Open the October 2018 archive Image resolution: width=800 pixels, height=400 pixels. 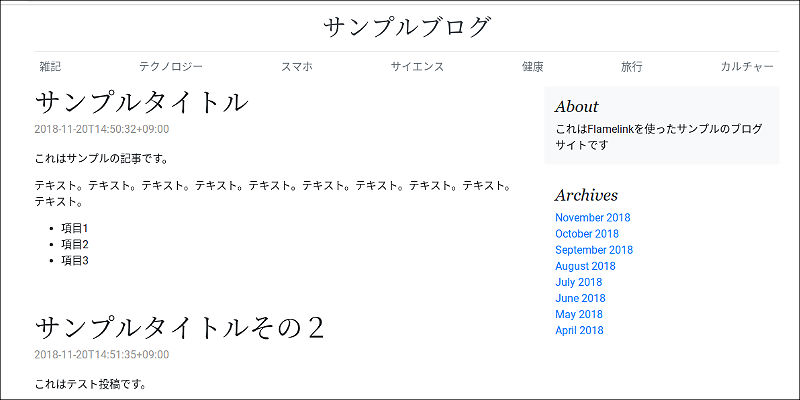587,234
